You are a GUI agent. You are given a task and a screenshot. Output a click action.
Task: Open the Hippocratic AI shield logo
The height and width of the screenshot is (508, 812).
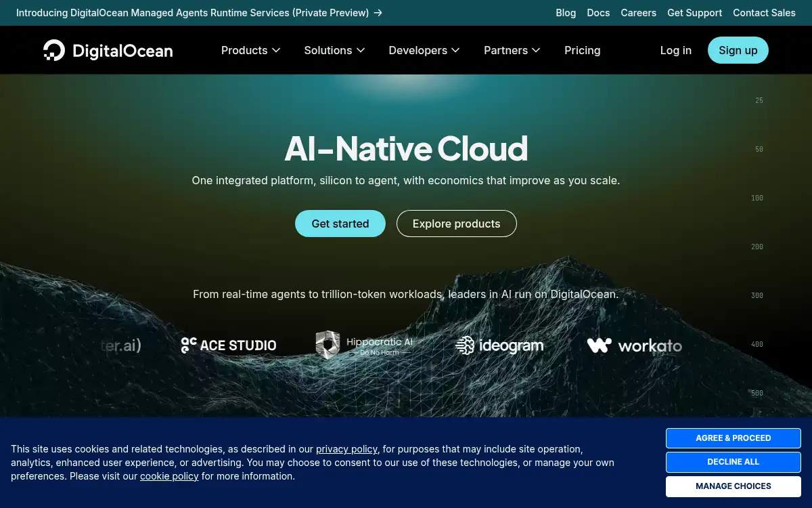click(328, 345)
